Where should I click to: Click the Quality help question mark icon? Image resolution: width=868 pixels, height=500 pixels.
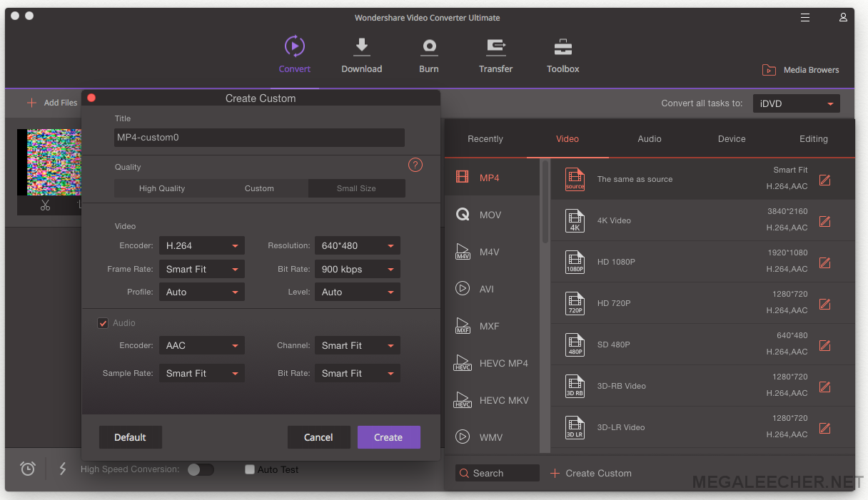pyautogui.click(x=415, y=165)
